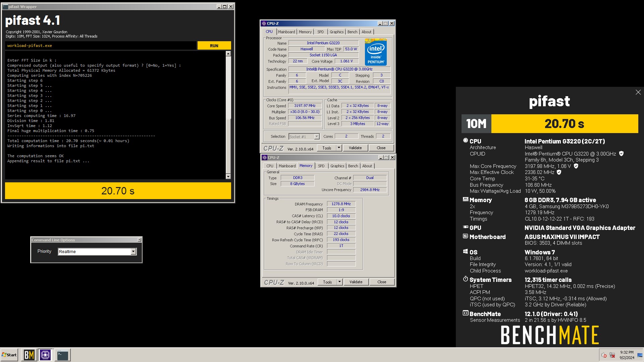Open BenchMate from the taskbar BM icon

pyautogui.click(x=29, y=355)
